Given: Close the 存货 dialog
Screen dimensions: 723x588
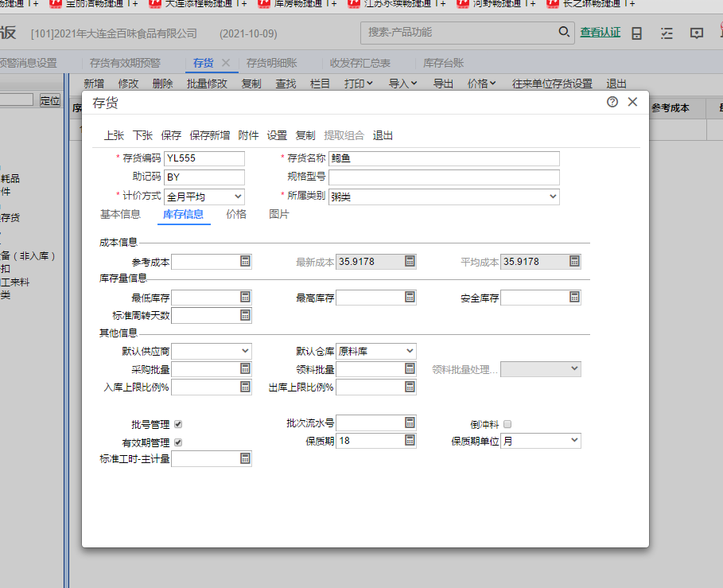Looking at the screenshot, I should tap(632, 102).
